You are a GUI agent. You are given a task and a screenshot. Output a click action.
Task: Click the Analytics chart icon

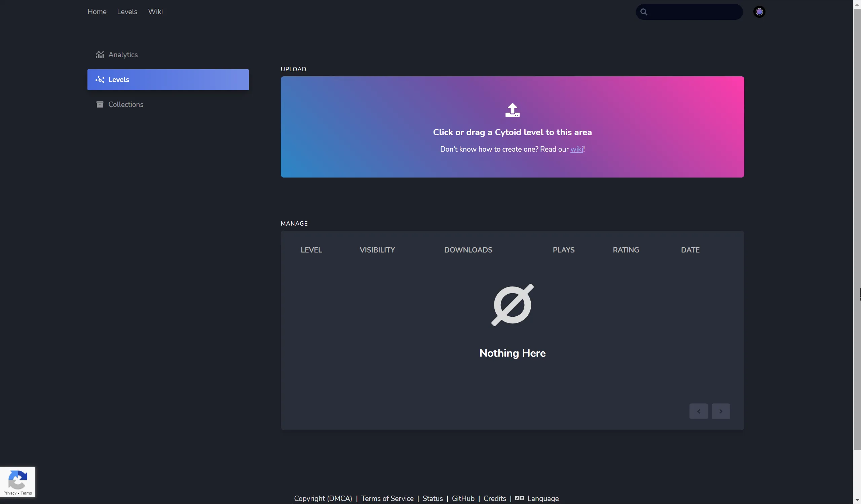100,54
